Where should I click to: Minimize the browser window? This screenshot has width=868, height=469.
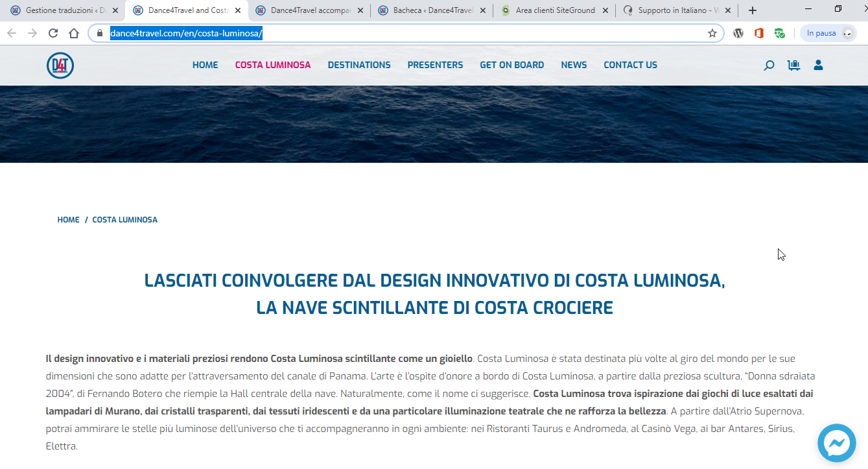pyautogui.click(x=810, y=9)
